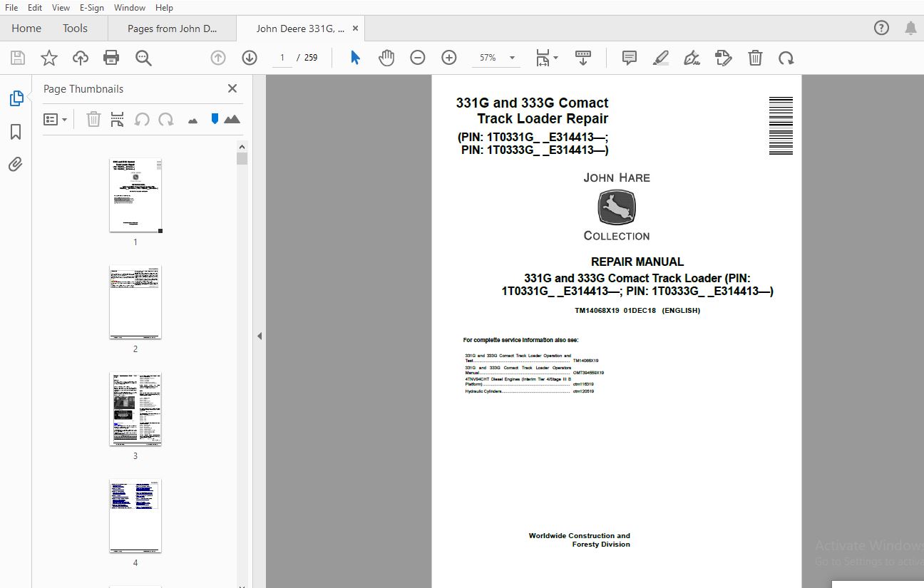Image resolution: width=924 pixels, height=588 pixels.
Task: Switch to Pages from John D... tab
Action: coord(172,29)
